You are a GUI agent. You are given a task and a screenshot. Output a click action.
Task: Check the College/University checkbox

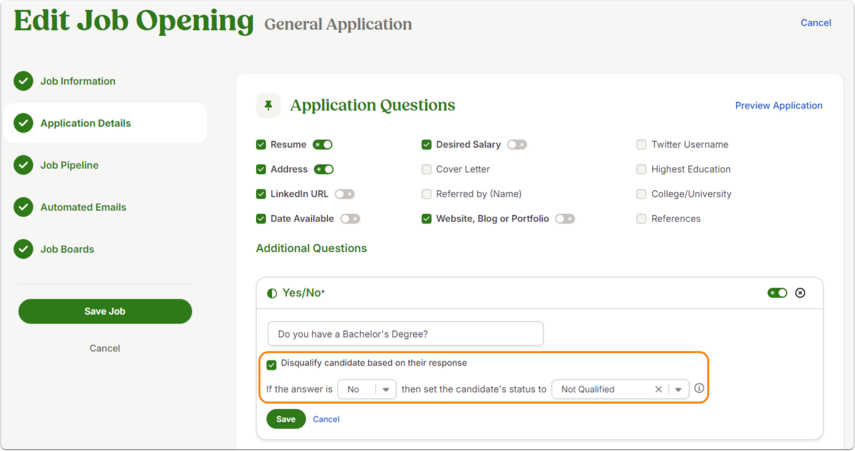coord(641,194)
